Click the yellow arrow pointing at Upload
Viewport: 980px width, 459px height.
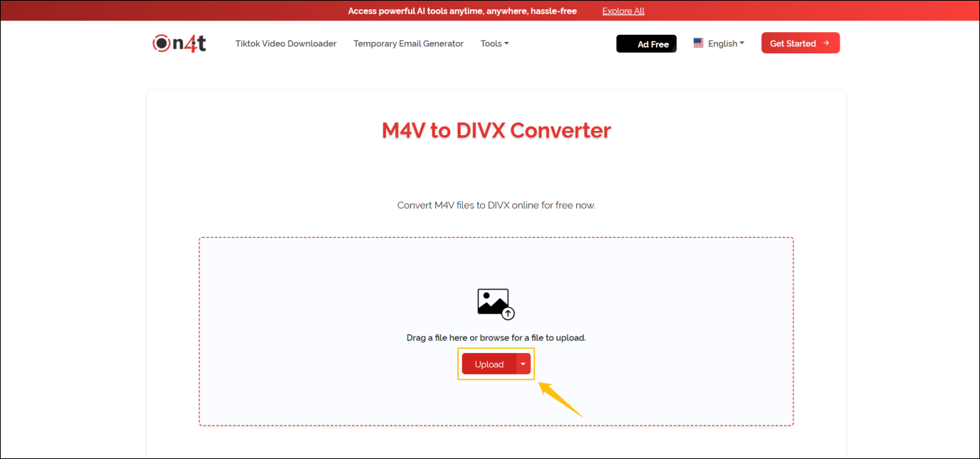(562, 399)
